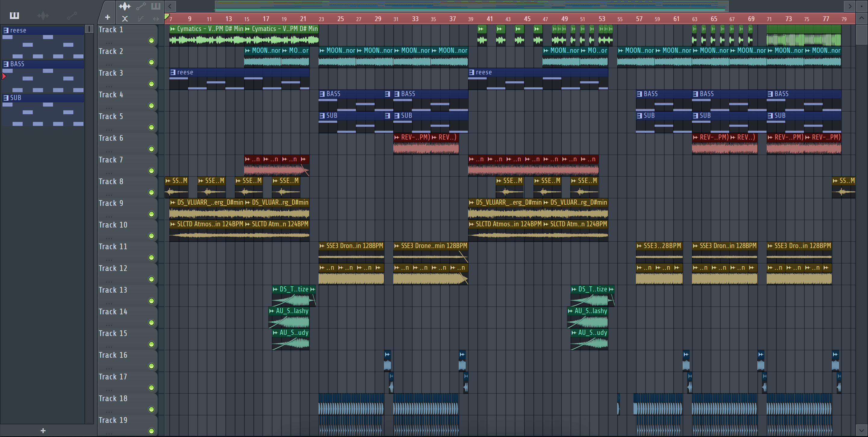Open clip menu of reese at bar 39
Image resolution: width=868 pixels, height=437 pixels.
click(471, 72)
